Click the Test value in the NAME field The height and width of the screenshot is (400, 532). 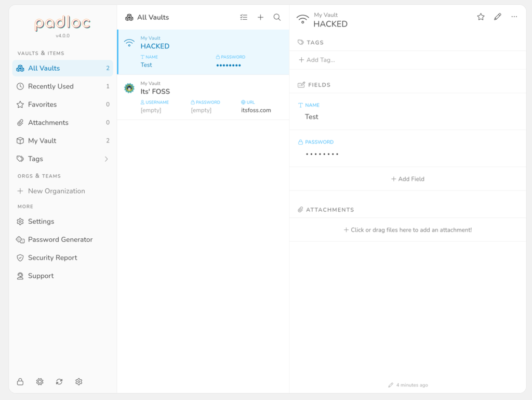(x=312, y=117)
